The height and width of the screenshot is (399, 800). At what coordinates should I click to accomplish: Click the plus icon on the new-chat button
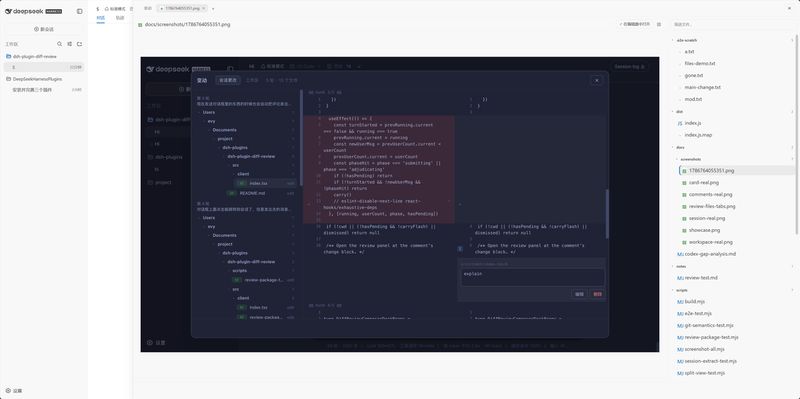coord(36,29)
